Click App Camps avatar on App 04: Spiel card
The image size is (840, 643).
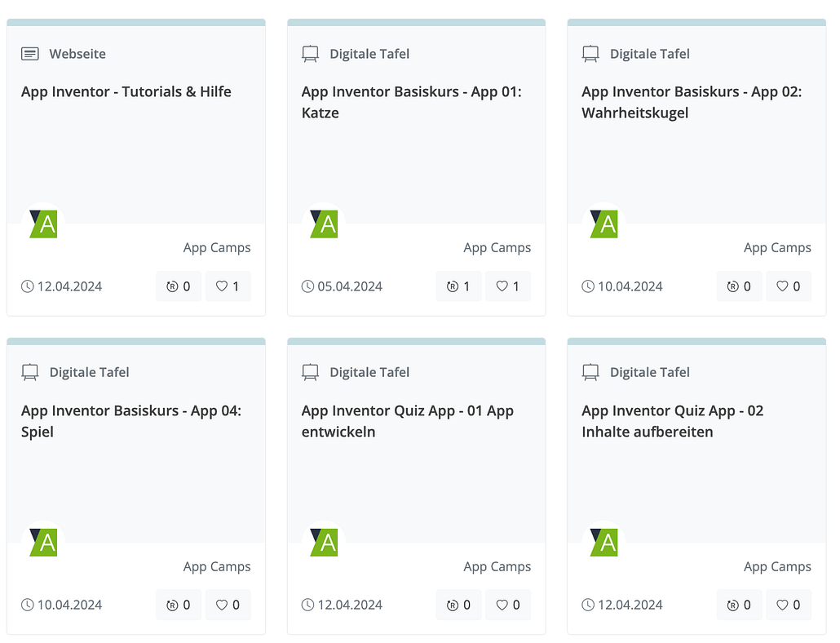tap(43, 543)
